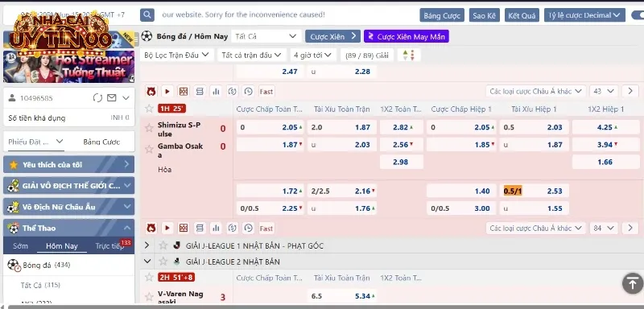Click the hot bear icon in the row with the 43 dropdown
The height and width of the screenshot is (309, 644).
point(151,91)
